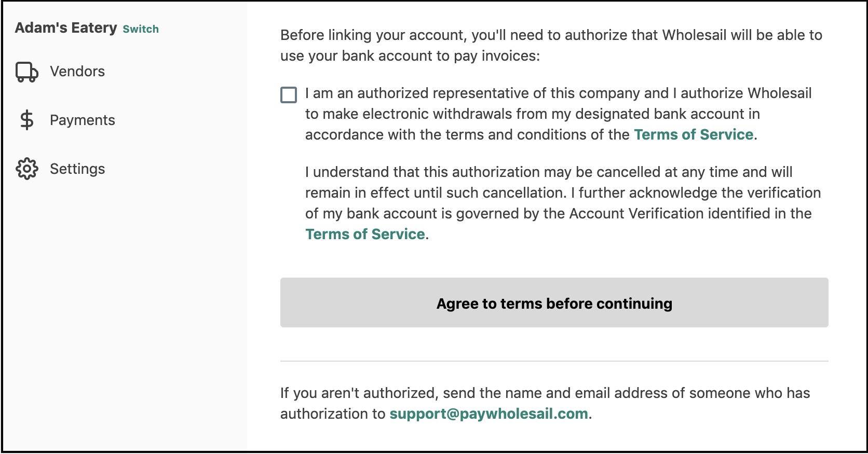Click the "I understand that this authorization" paragraph
The height and width of the screenshot is (454, 868).
563,203
